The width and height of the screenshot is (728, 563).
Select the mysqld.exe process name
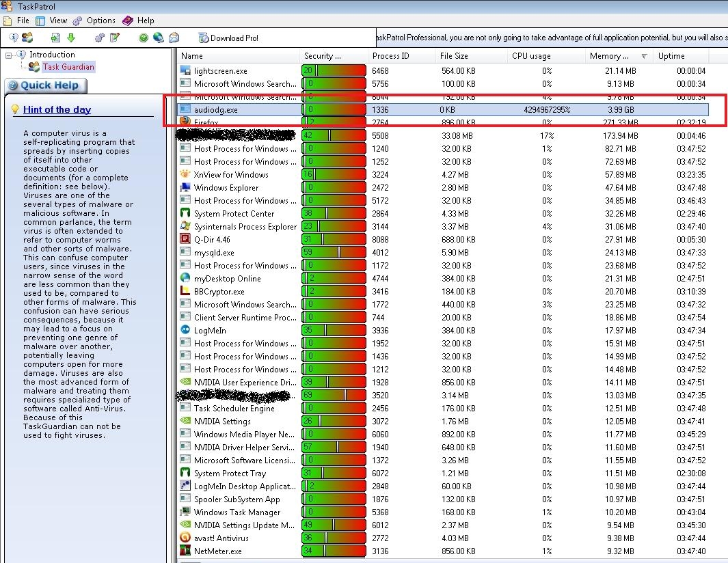214,253
